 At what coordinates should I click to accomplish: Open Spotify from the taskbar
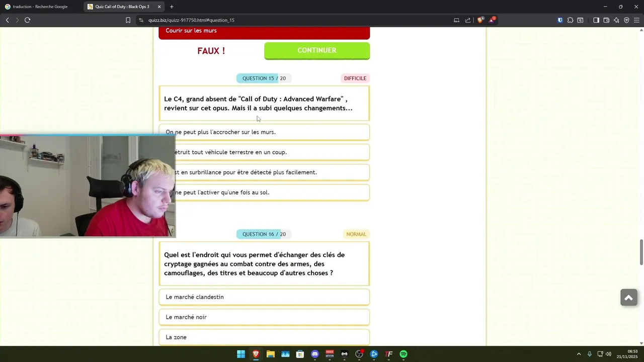(x=404, y=354)
